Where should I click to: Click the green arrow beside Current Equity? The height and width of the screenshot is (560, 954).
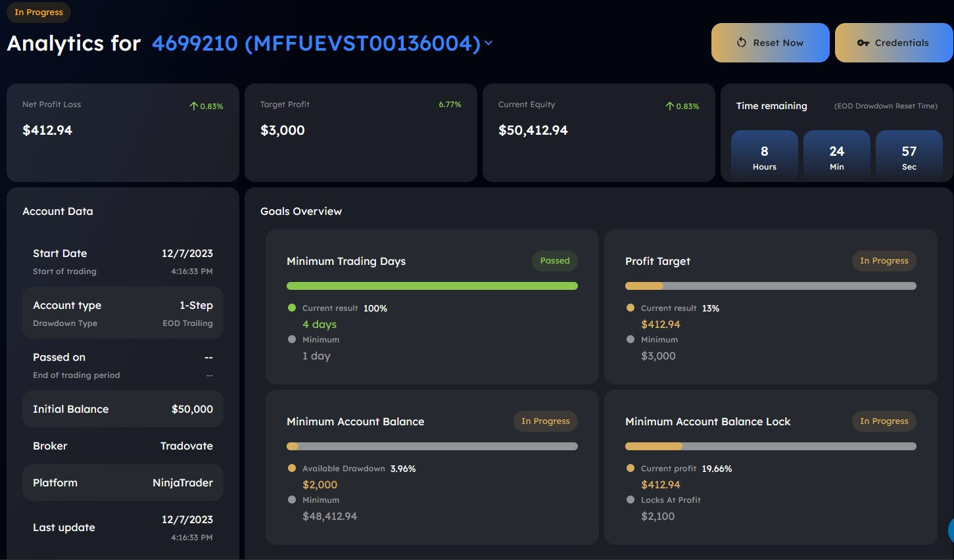pos(669,106)
